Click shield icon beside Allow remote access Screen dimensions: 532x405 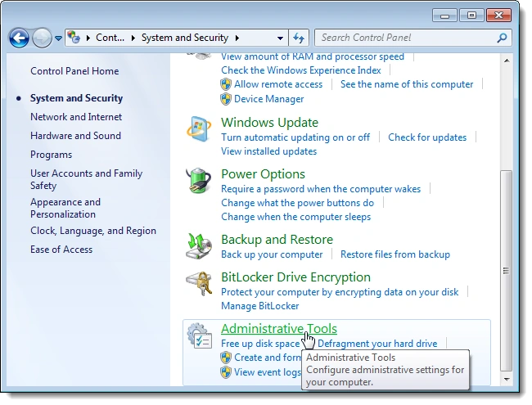click(x=226, y=84)
